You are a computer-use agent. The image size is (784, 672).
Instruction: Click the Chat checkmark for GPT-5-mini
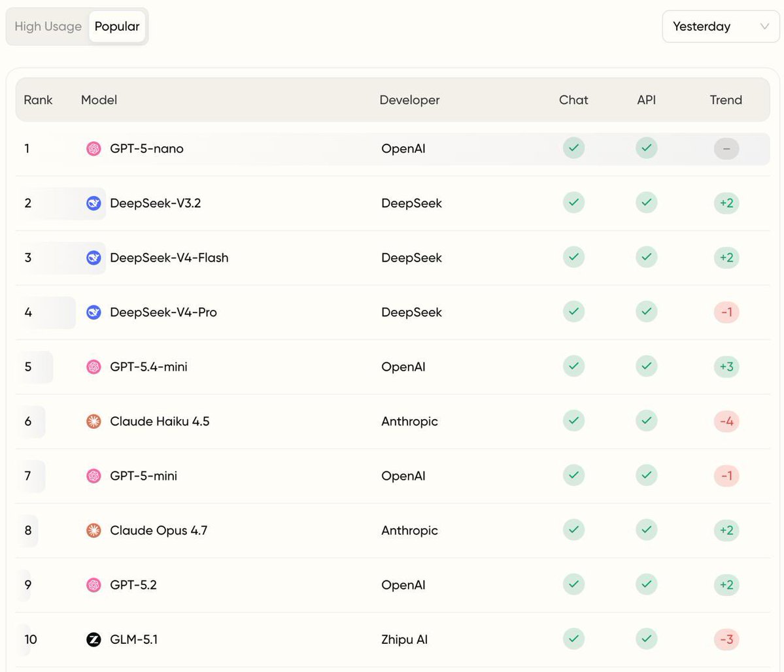(573, 475)
